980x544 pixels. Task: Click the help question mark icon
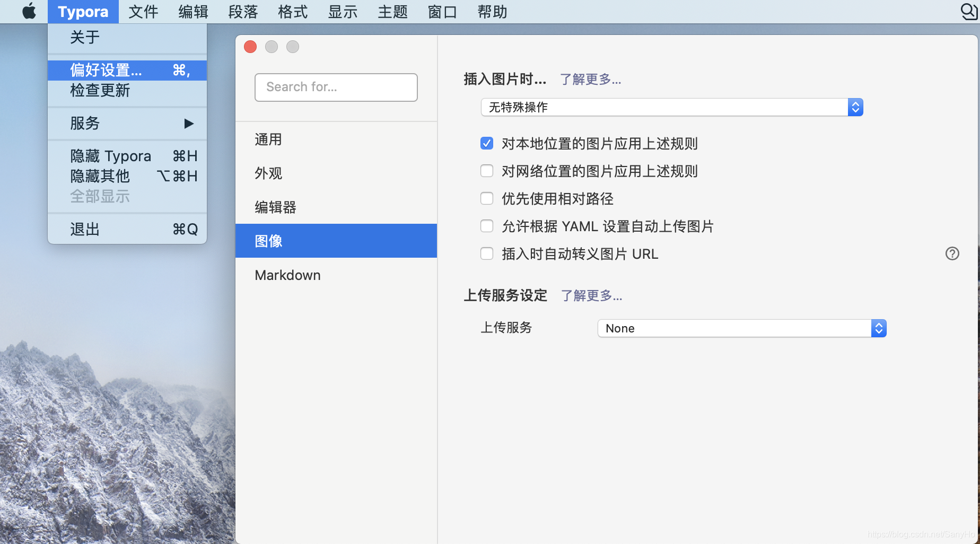pyautogui.click(x=952, y=253)
